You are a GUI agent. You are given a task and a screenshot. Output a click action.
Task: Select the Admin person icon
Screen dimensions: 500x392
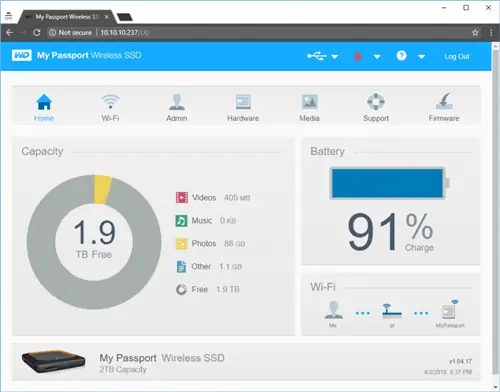pos(177,102)
